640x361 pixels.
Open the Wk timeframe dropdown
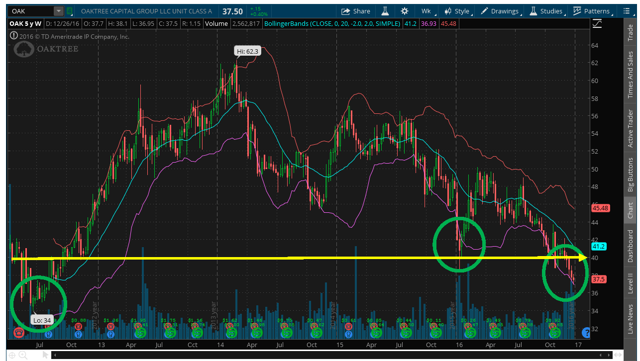[427, 11]
